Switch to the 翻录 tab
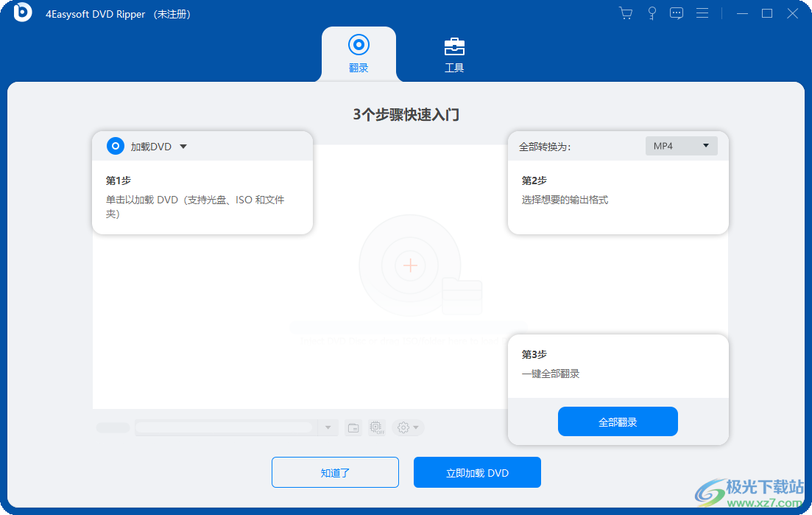Viewport: 812px width, 515px height. click(x=359, y=54)
